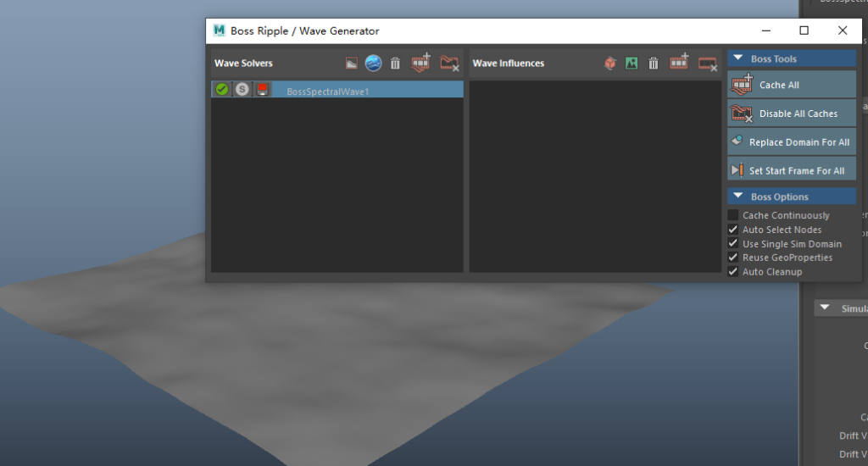Create a ripple solver from the Wave Solvers toolbar
868x466 pixels.
352,63
